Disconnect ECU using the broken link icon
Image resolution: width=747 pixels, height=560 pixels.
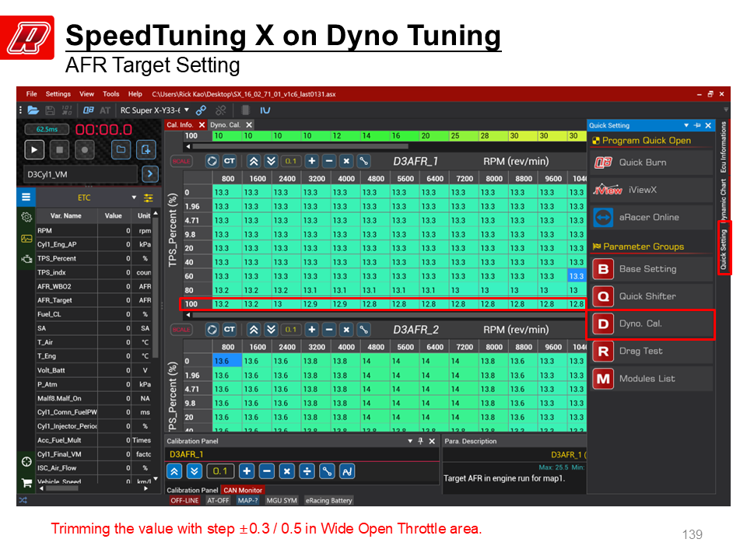tap(220, 110)
